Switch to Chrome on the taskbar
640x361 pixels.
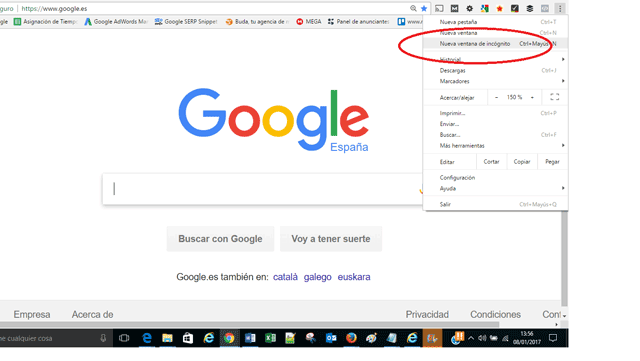(x=229, y=338)
